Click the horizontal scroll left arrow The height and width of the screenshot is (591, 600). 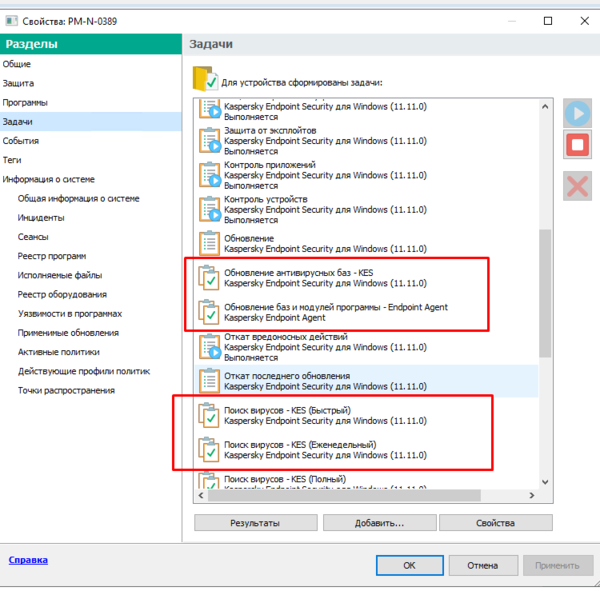point(201,495)
